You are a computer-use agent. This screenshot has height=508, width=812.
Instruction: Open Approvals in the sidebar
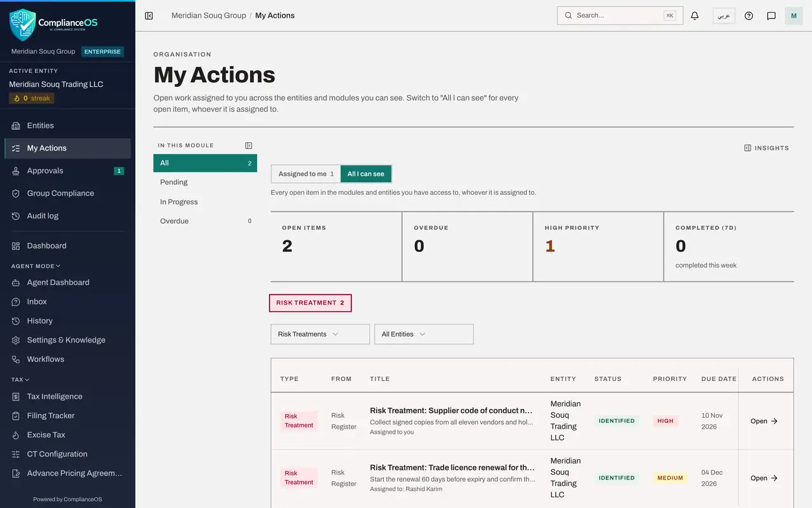point(67,171)
